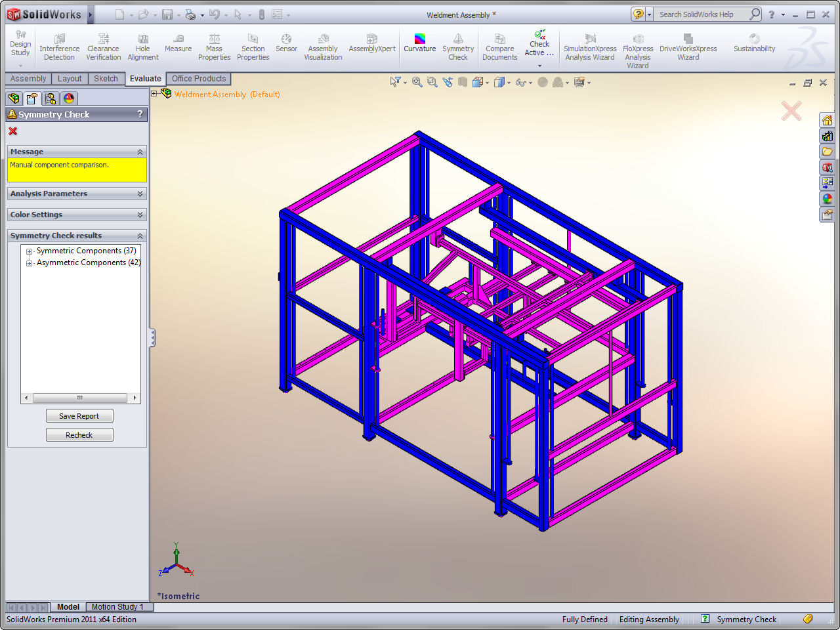Run the Clearance Verification check
Image resolution: width=840 pixels, height=630 pixels.
tap(103, 46)
